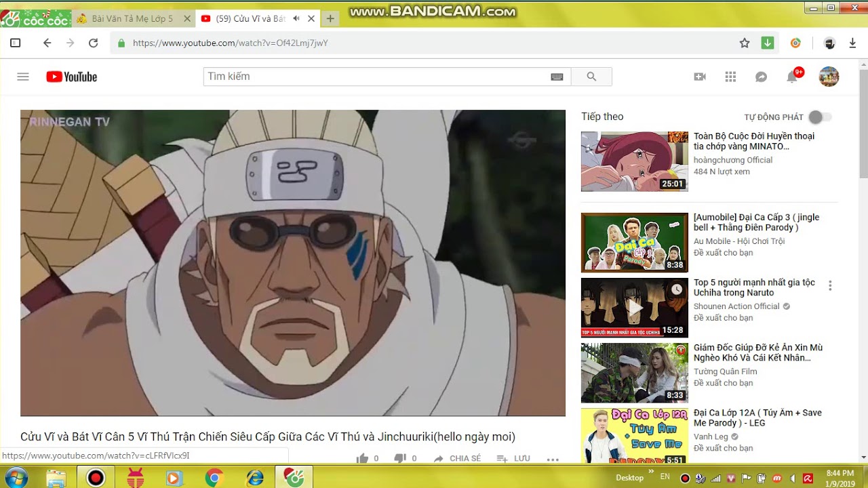Viewport: 868px width, 488px height.
Task: Open YouTube messages share icon
Action: pyautogui.click(x=761, y=77)
